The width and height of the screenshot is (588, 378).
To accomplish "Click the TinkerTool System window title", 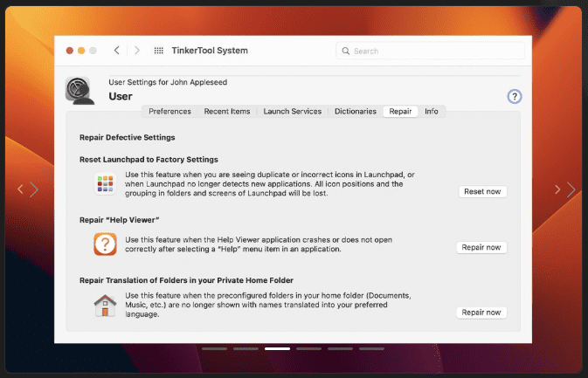I will point(210,51).
